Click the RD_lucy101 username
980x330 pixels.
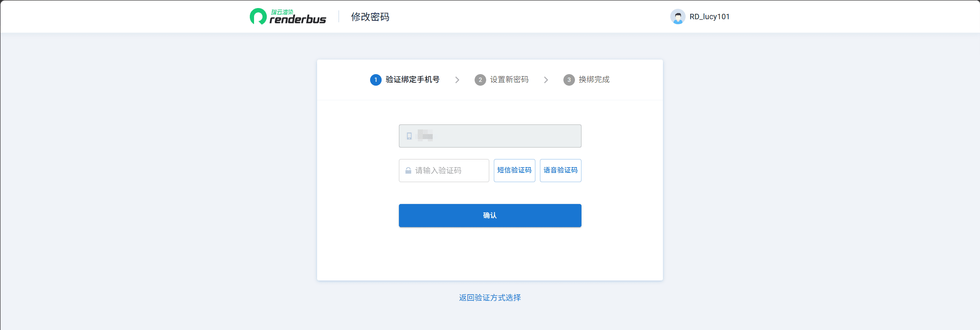pyautogui.click(x=709, y=17)
